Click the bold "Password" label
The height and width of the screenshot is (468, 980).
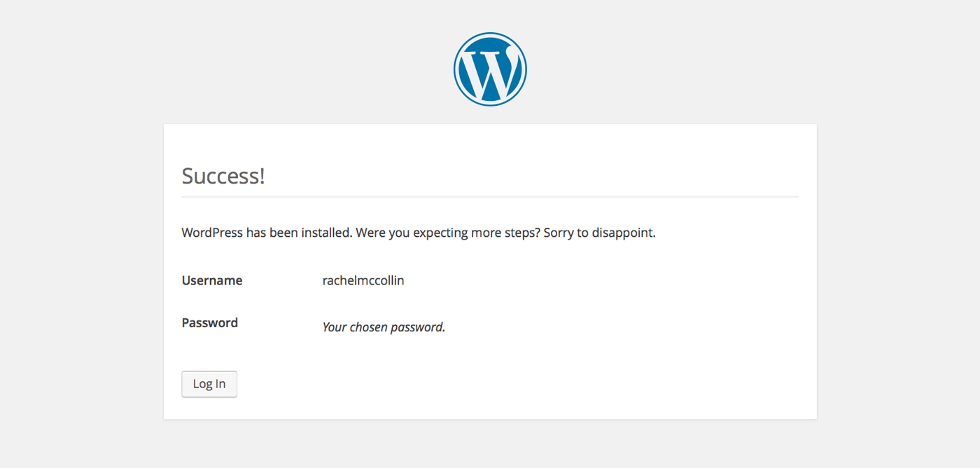pos(209,323)
